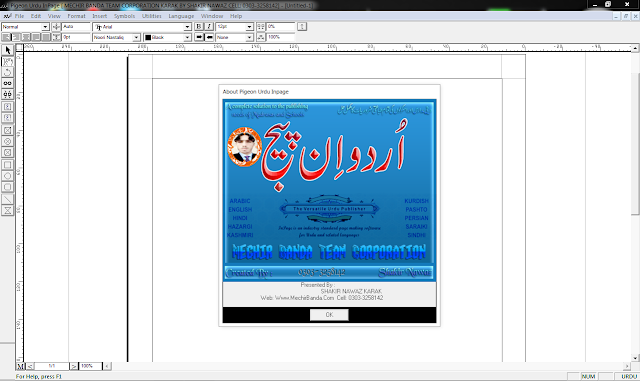Image resolution: width=640 pixels, height=381 pixels.
Task: Click the 100% zoom field at bottom
Action: click(90, 366)
